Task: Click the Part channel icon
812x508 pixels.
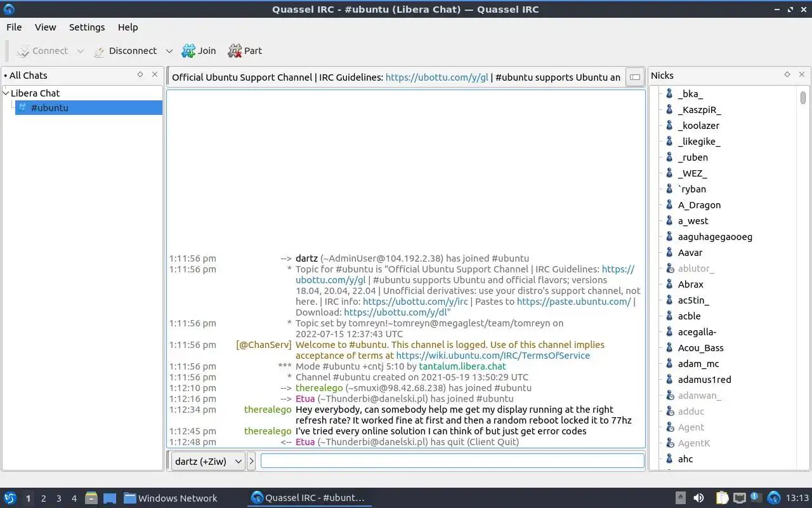Action: [235, 51]
